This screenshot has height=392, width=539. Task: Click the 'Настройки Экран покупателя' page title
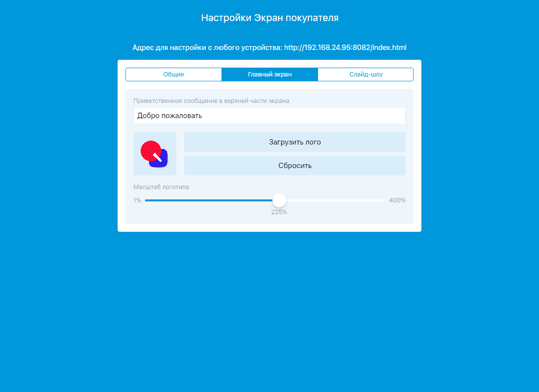[269, 18]
